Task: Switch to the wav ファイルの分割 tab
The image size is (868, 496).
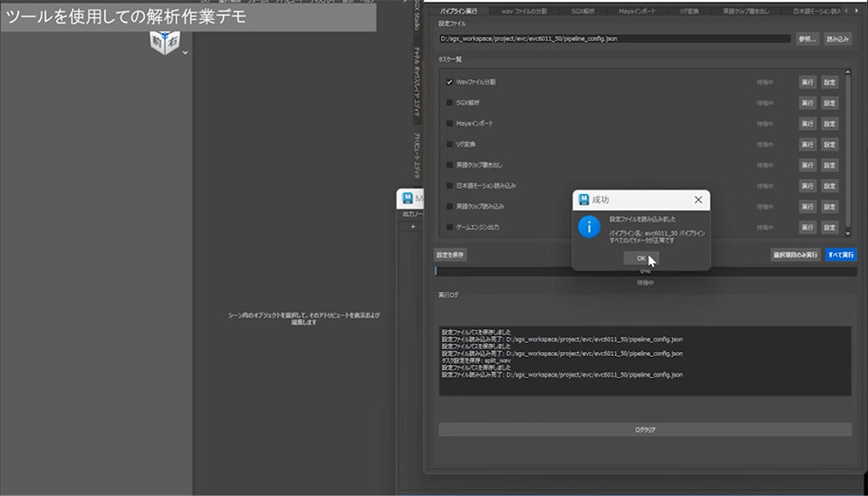Action: coord(523,11)
